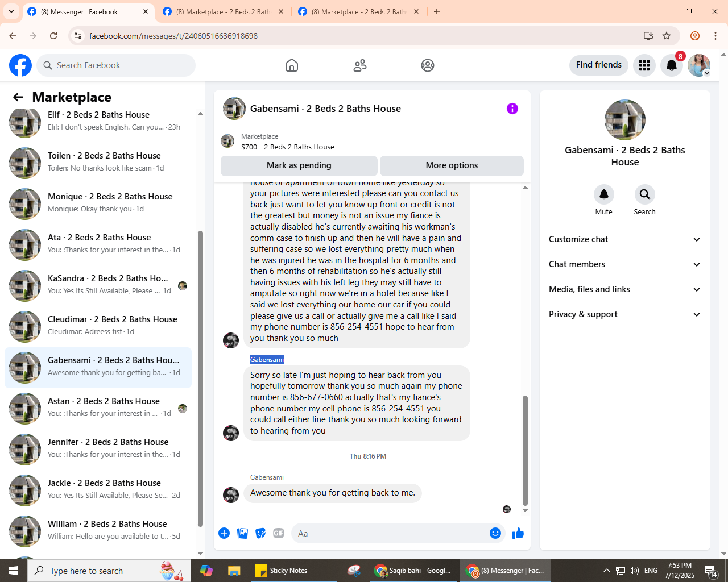Open File Explorer from taskbar
The height and width of the screenshot is (582, 728).
(234, 571)
